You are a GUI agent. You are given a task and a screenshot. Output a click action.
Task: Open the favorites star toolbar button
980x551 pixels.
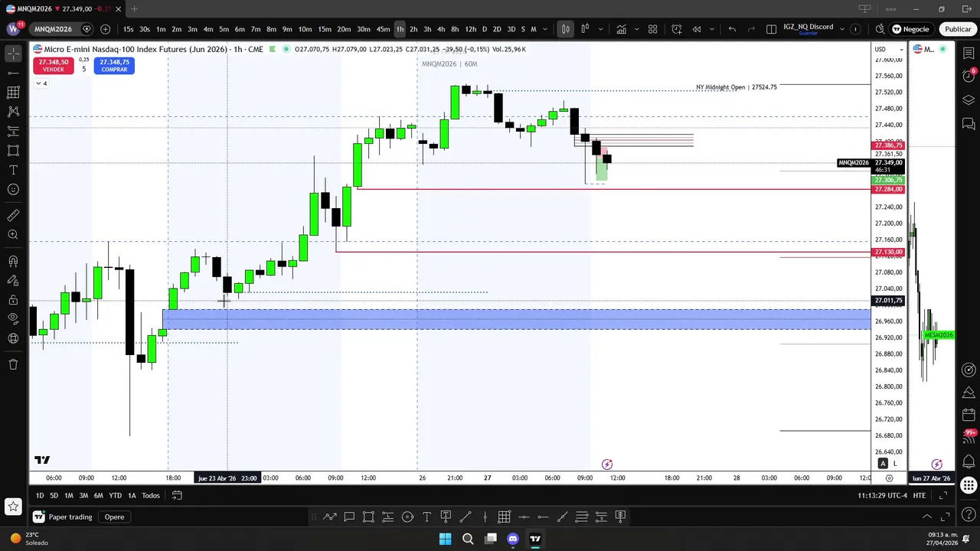click(x=13, y=506)
